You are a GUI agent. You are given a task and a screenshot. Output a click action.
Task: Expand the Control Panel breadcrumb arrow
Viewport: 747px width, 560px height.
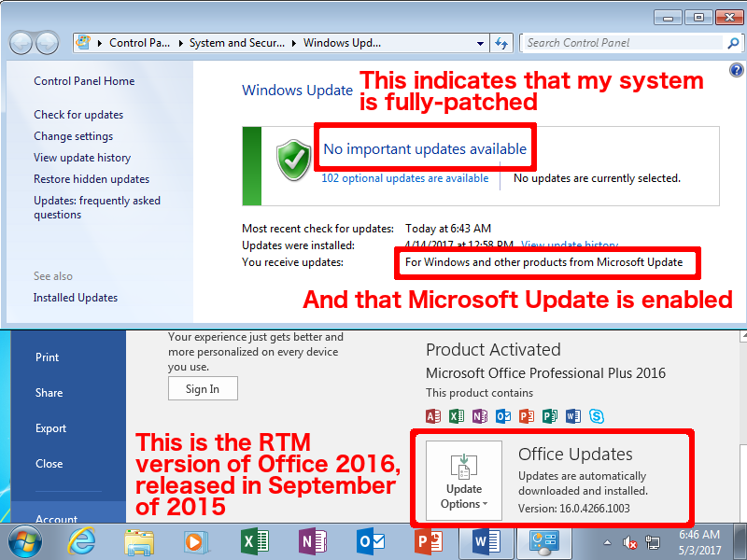click(181, 43)
